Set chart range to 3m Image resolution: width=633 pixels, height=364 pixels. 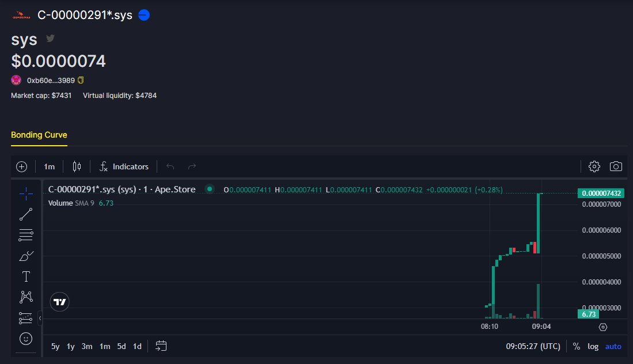(x=87, y=346)
